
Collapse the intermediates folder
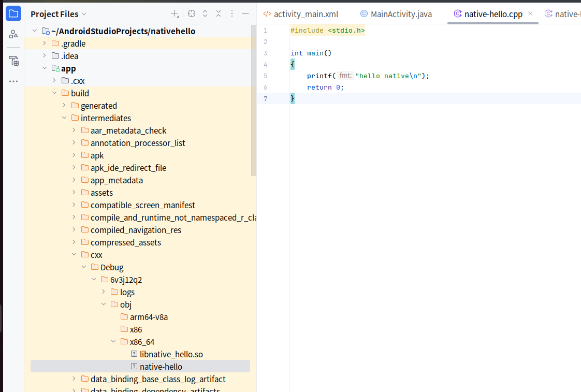click(x=64, y=118)
